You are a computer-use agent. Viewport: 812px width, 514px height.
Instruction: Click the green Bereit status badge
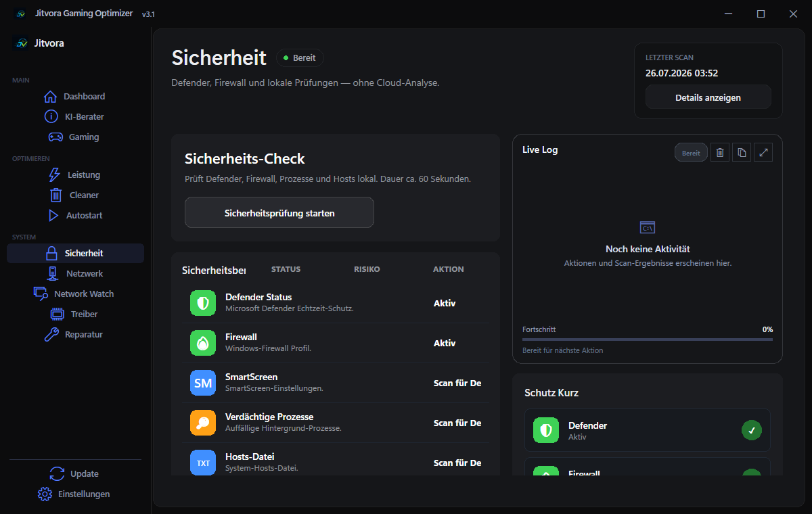click(300, 58)
